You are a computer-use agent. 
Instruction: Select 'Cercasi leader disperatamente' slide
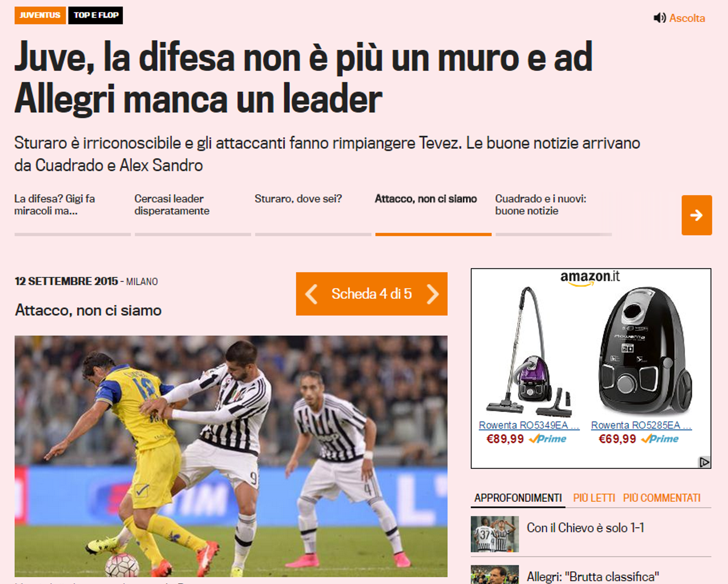[172, 205]
